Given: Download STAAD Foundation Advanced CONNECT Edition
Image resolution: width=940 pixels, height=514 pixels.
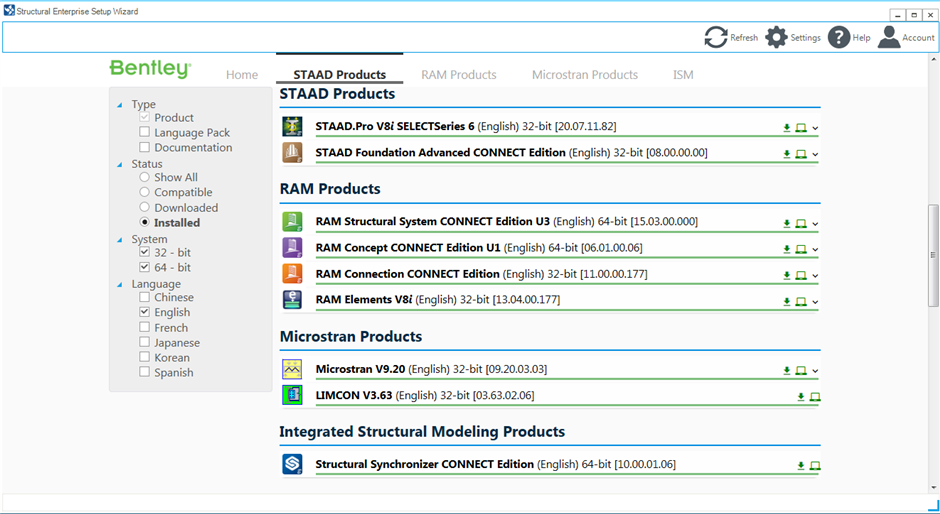Looking at the screenshot, I should (787, 154).
